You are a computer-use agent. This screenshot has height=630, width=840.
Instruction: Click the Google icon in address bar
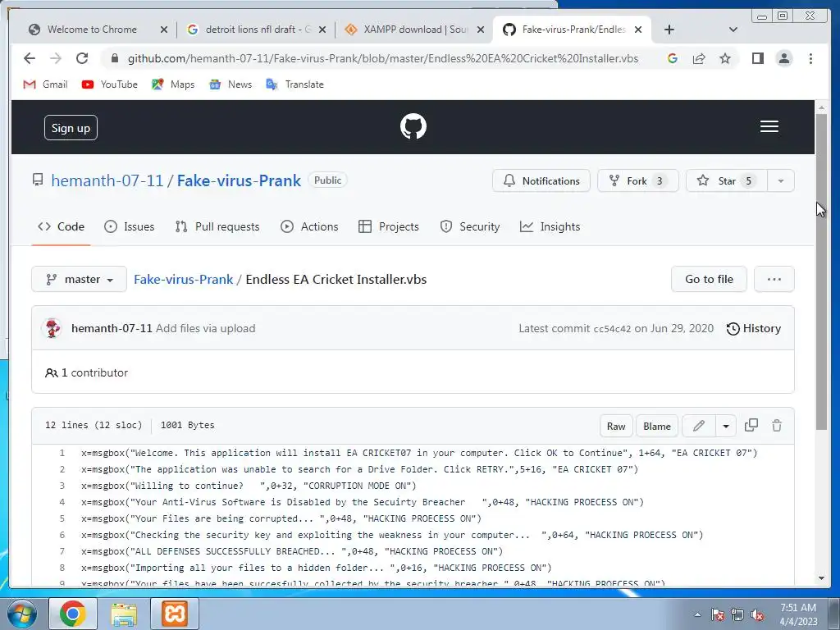[673, 58]
